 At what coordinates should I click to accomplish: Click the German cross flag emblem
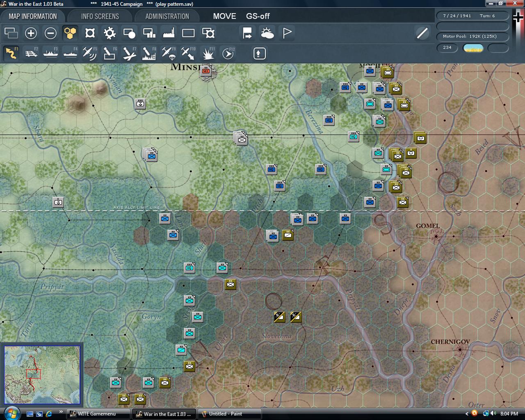click(518, 18)
